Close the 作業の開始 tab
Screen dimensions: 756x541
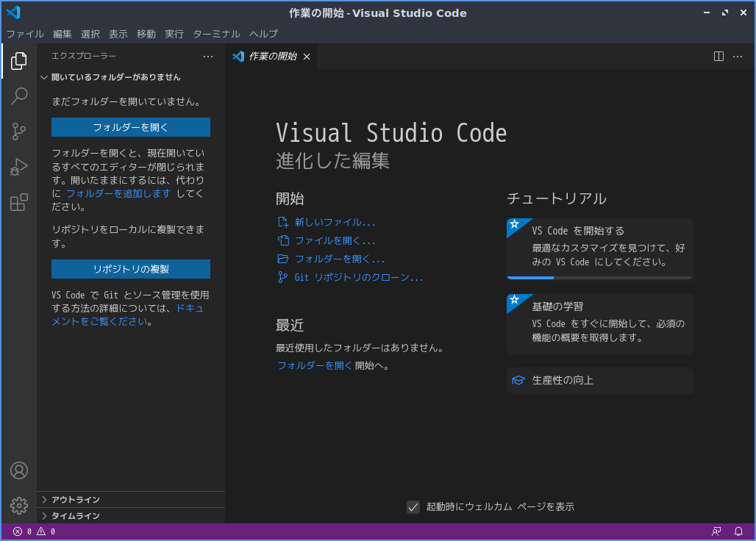306,57
